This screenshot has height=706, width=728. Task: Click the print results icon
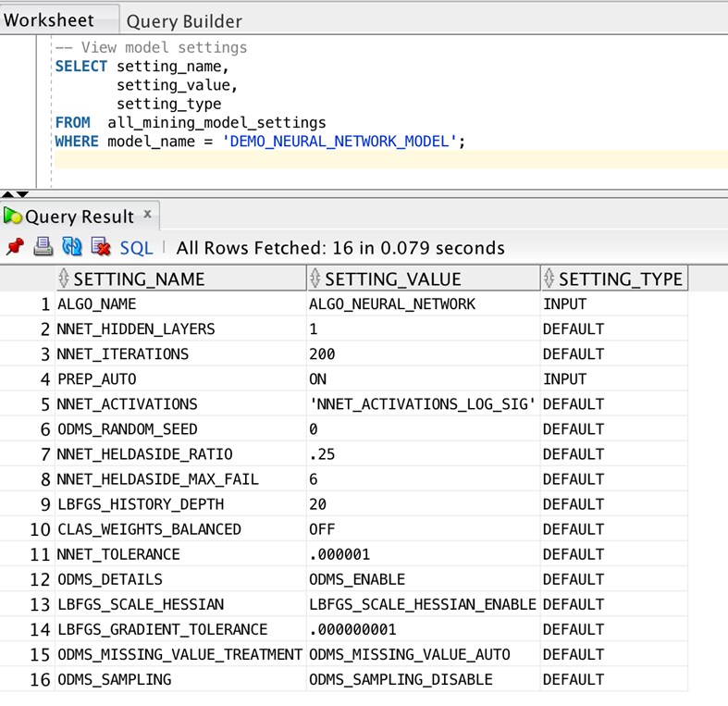point(43,247)
